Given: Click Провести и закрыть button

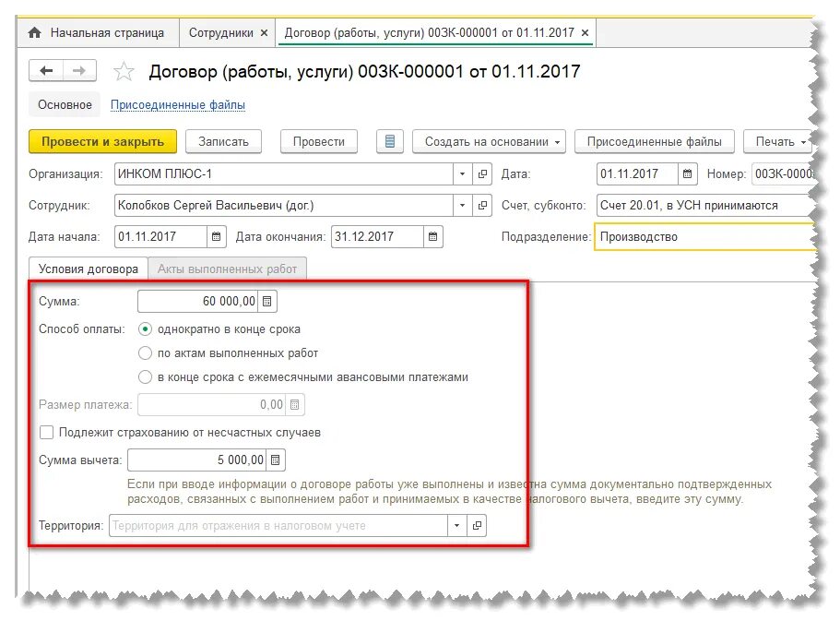Looking at the screenshot, I should click(x=103, y=141).
